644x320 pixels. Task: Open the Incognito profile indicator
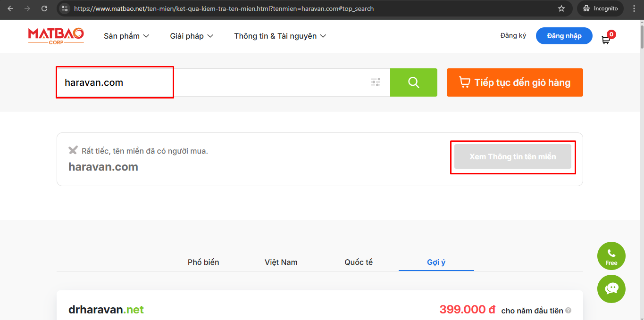click(x=600, y=8)
